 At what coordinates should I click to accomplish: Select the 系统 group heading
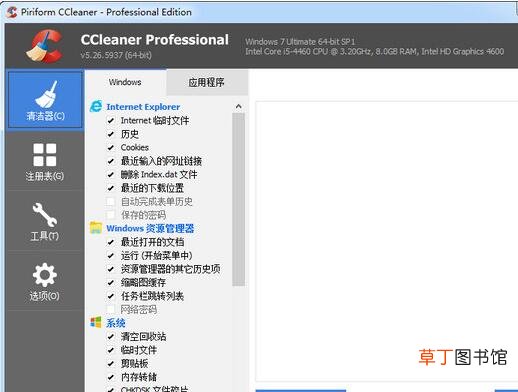point(116,323)
